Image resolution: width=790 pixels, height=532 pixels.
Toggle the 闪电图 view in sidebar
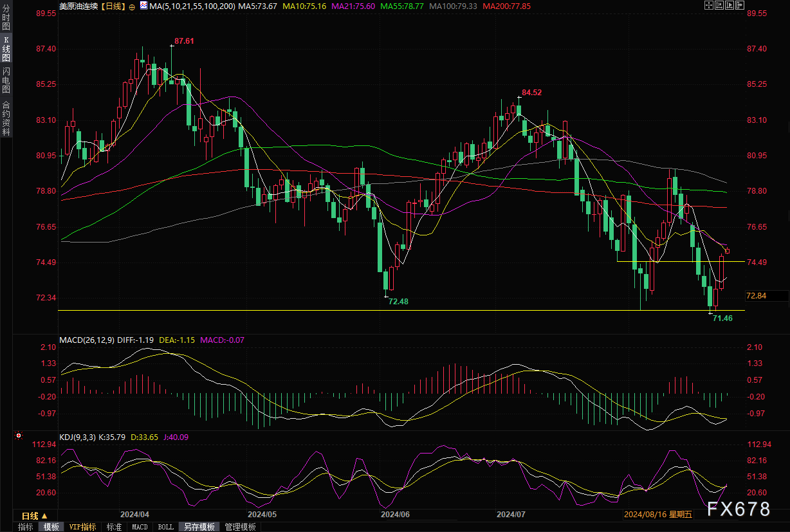6,80
